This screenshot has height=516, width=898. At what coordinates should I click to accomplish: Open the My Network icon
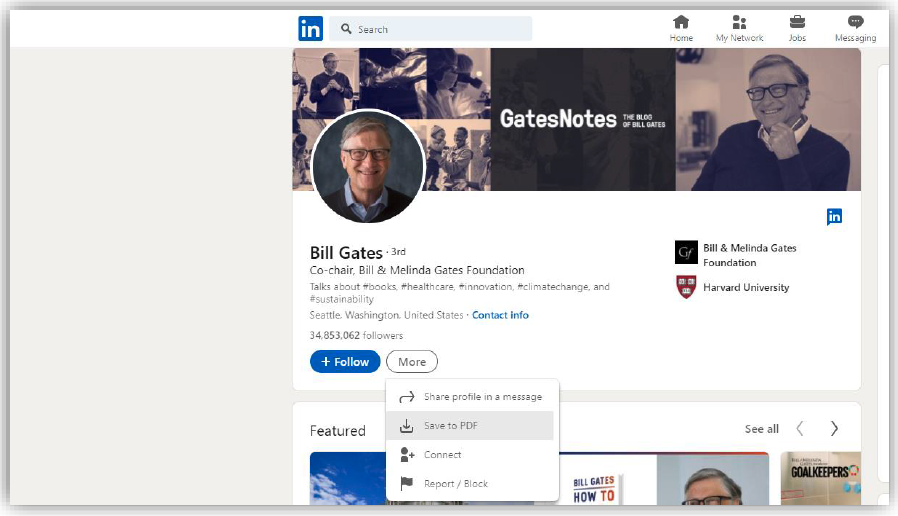pos(739,22)
